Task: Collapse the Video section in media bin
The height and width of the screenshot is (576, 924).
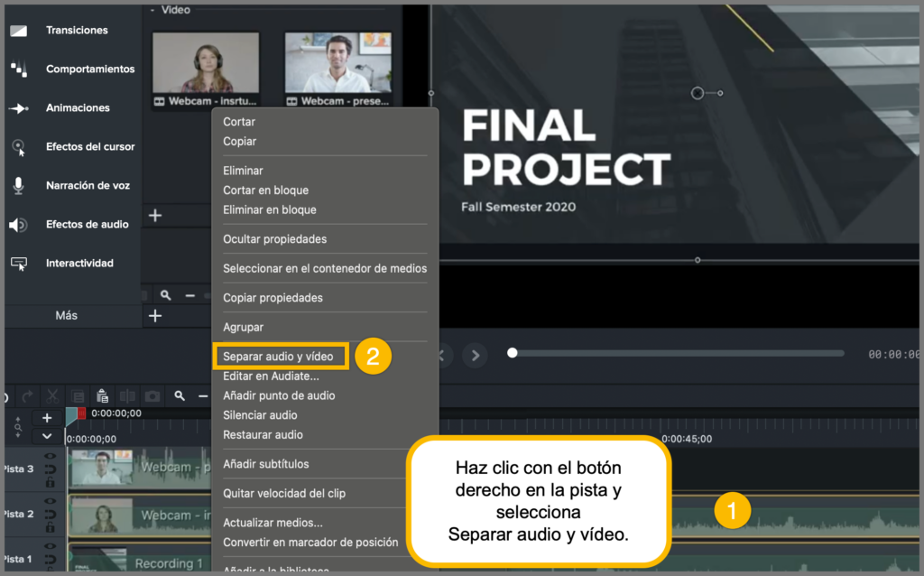Action: coord(152,10)
